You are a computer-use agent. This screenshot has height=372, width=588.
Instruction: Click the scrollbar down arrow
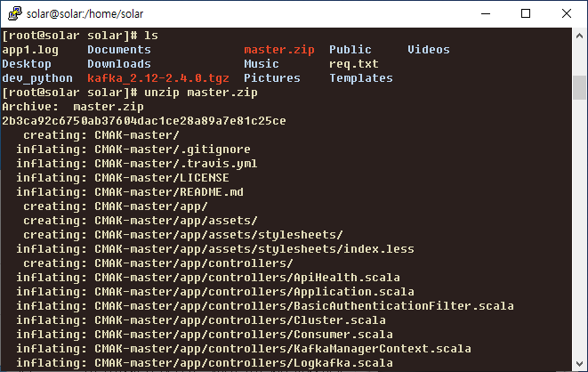coord(579,364)
